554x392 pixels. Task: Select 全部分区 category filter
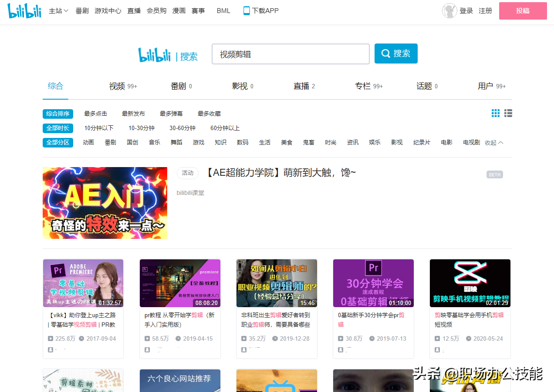tap(58, 143)
